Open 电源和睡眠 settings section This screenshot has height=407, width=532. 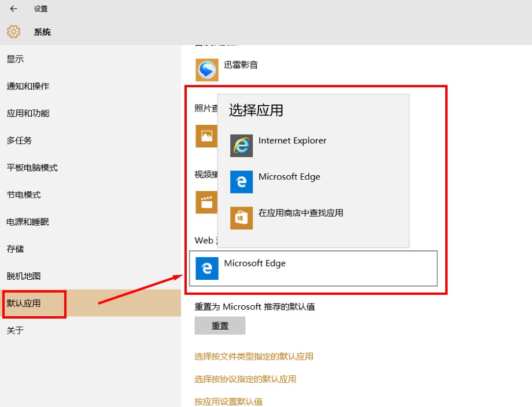coord(90,222)
